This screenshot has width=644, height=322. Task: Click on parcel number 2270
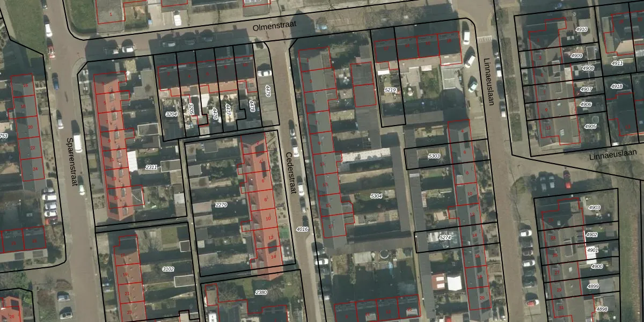point(221,205)
